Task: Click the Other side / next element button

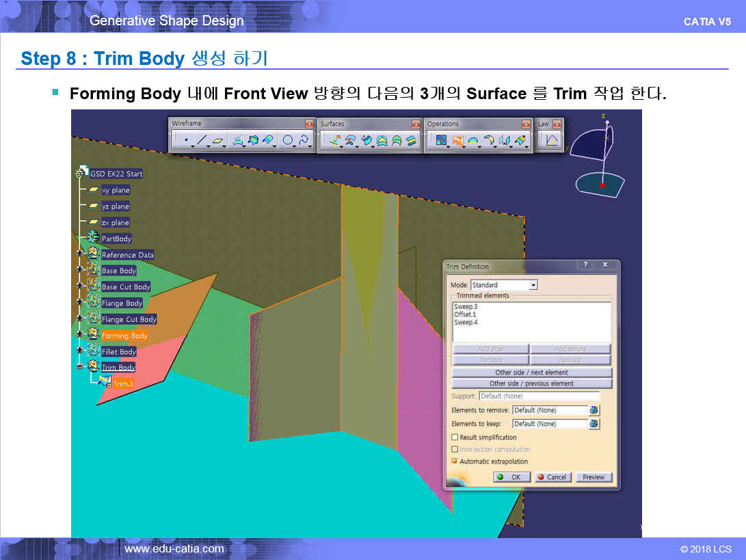Action: 531,373
